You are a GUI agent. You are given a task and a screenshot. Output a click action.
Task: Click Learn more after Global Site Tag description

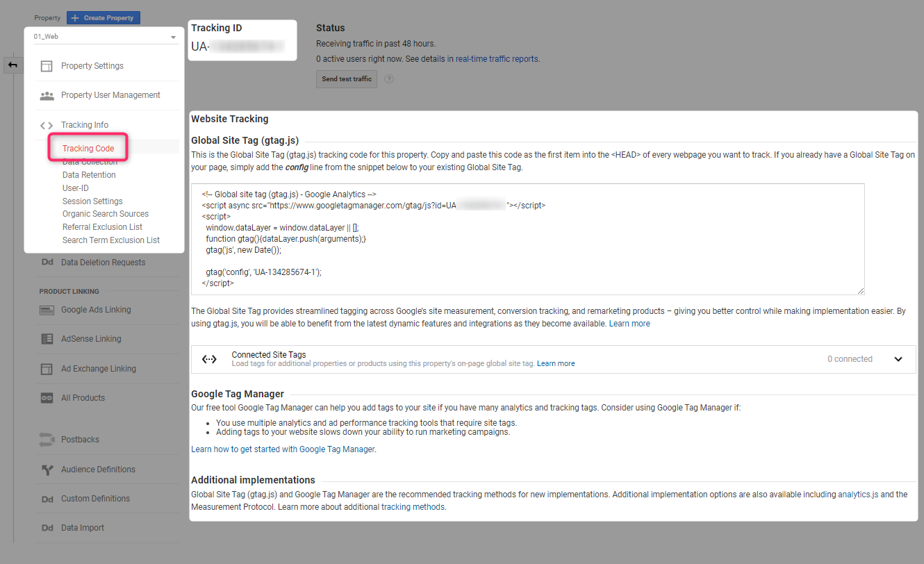[629, 324]
